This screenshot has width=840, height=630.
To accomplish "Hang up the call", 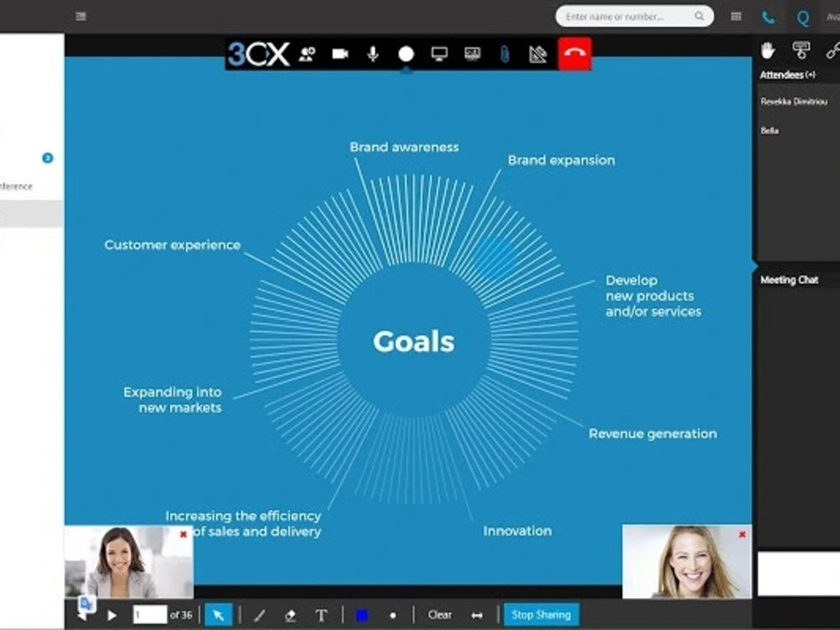I will click(x=575, y=52).
